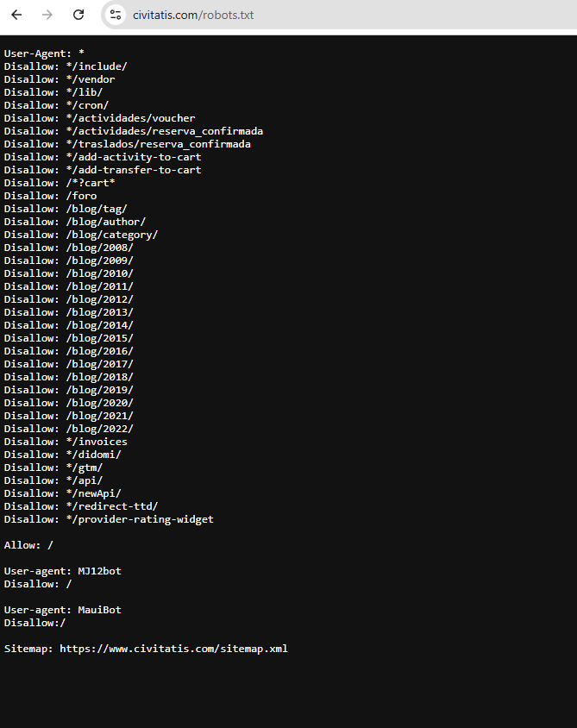
Task: Reload the robots.txt page
Action: (x=78, y=15)
